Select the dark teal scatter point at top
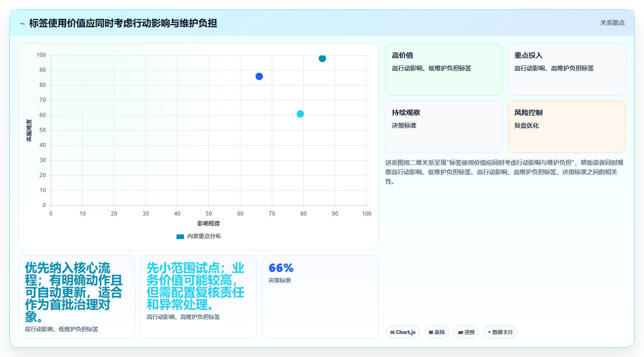The image size is (644, 357). point(322,58)
